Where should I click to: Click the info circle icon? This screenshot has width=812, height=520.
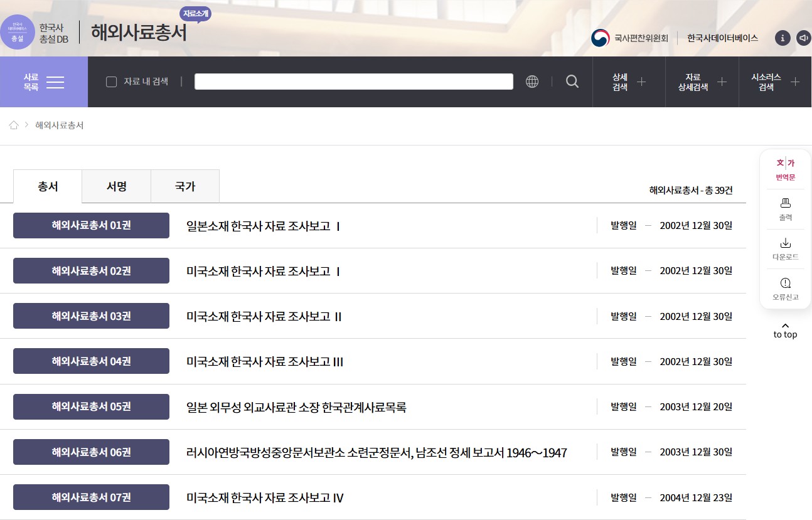[x=782, y=38]
